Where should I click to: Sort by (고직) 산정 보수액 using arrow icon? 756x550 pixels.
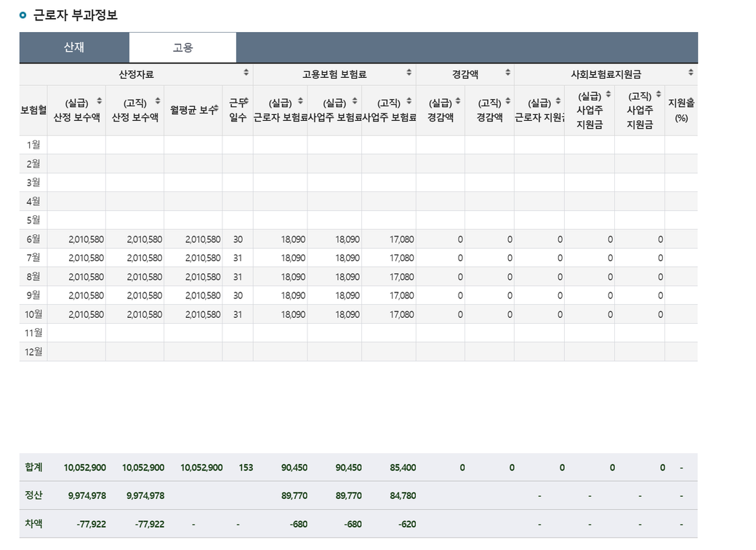coord(157,101)
